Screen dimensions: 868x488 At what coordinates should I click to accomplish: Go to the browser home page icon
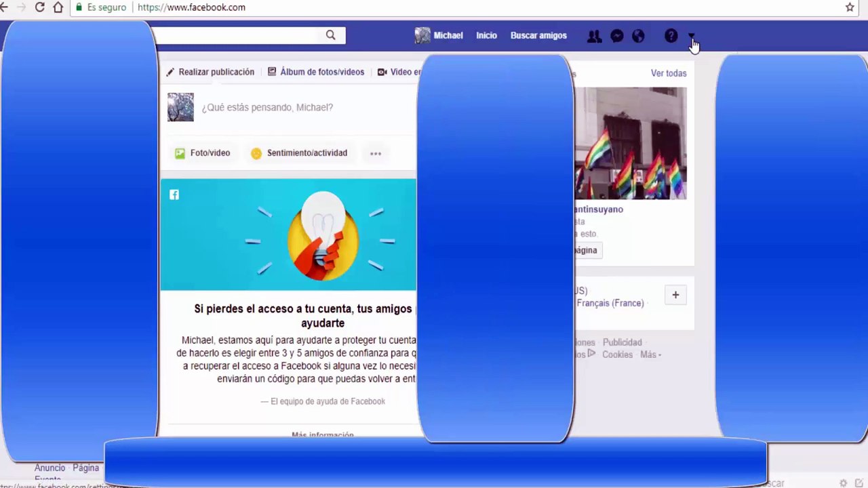(58, 7)
